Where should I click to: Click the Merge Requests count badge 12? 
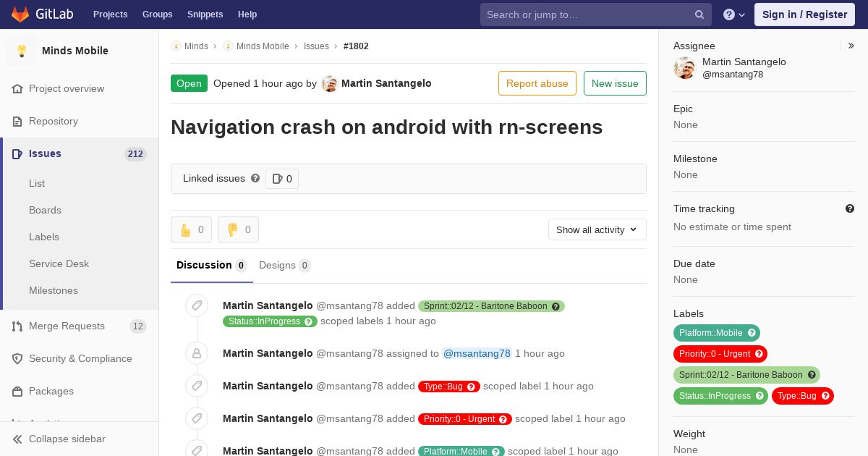[x=138, y=326]
